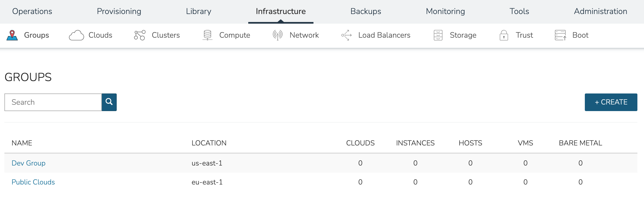644x204 pixels.
Task: Click the Clusters nodes icon
Action: tap(140, 35)
